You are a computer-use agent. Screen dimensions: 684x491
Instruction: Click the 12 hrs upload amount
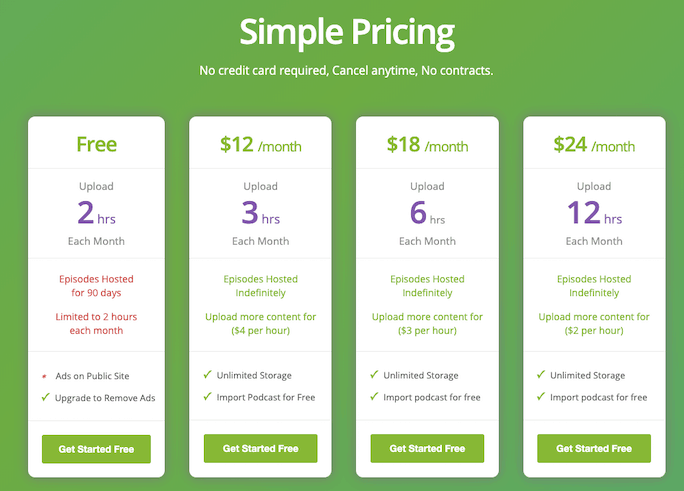(594, 213)
